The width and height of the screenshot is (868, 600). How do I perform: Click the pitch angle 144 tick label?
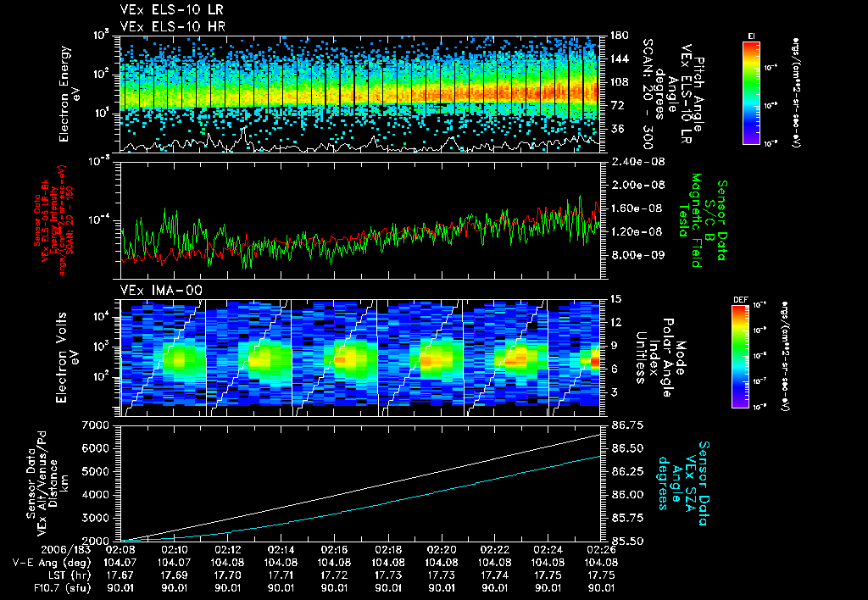point(620,58)
